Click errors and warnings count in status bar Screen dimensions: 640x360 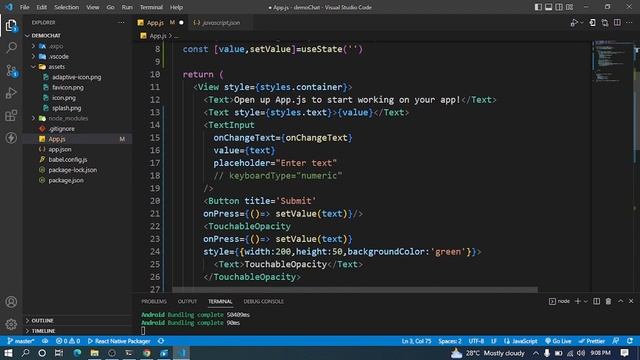[68, 341]
